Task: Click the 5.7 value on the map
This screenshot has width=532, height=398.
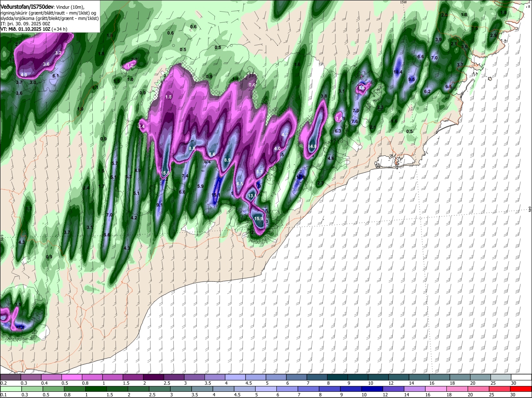Action: (115, 163)
